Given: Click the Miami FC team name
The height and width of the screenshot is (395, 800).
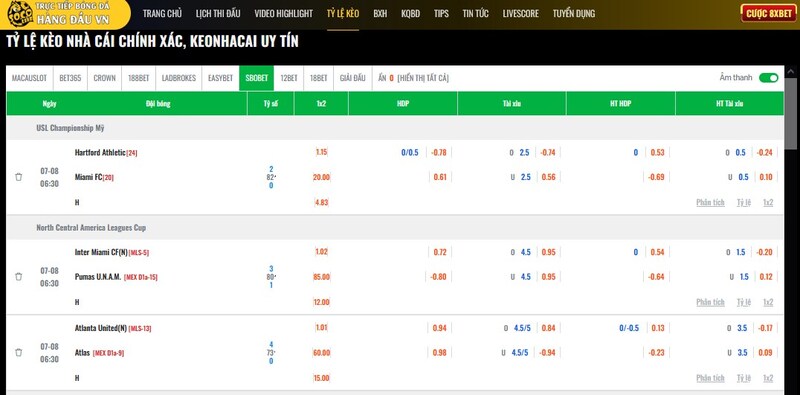Looking at the screenshot, I should coord(89,177).
